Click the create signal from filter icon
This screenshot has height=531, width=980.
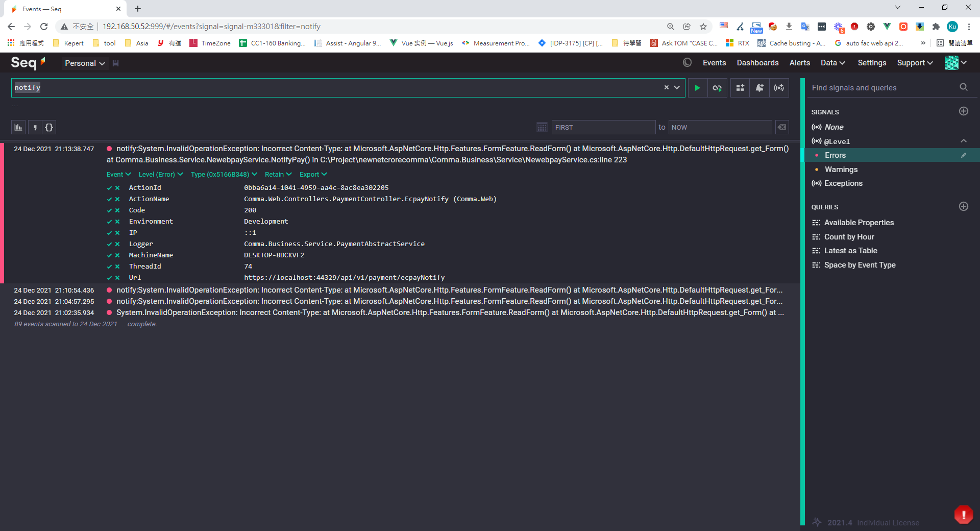click(x=779, y=88)
